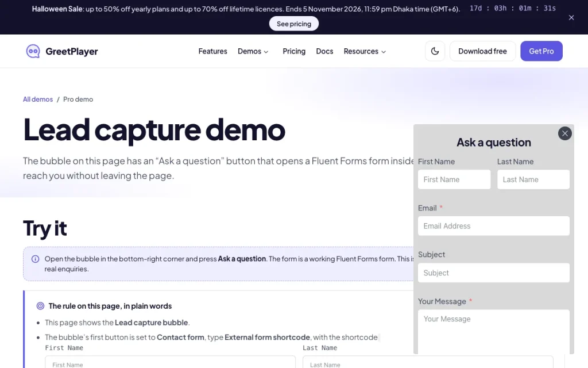Click the "Pro demo" breadcrumb text

(78, 99)
